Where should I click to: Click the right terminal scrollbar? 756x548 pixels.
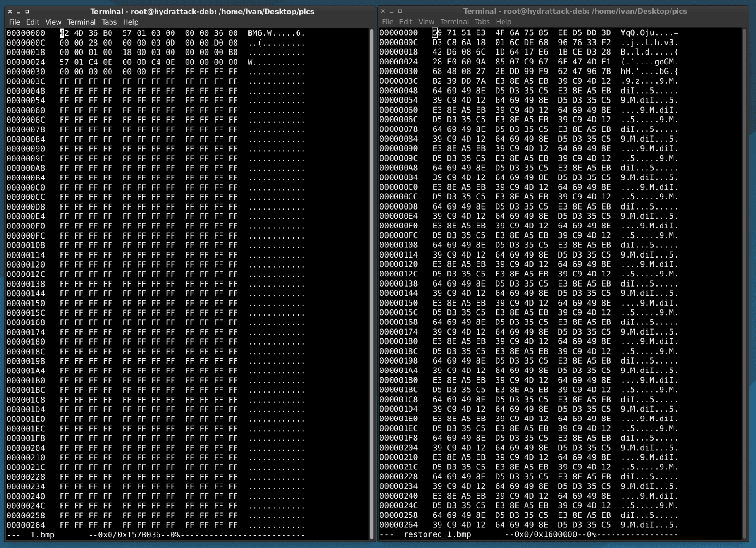pyautogui.click(x=744, y=283)
